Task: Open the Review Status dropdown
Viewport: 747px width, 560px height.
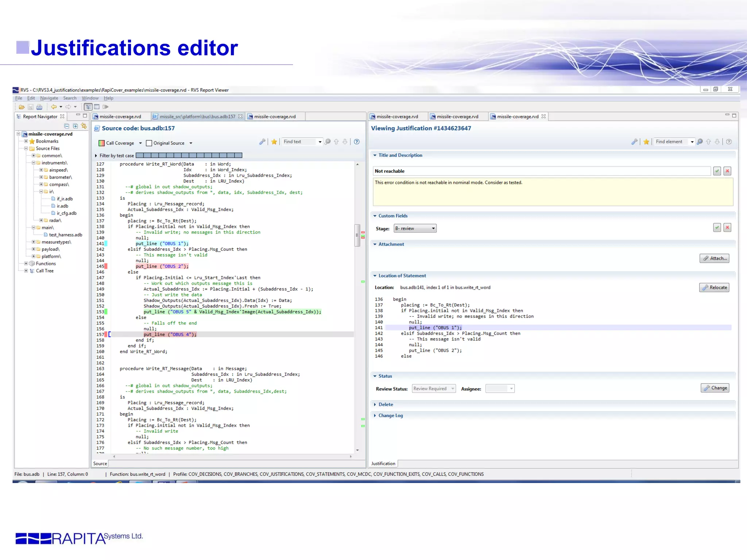Action: (434, 389)
